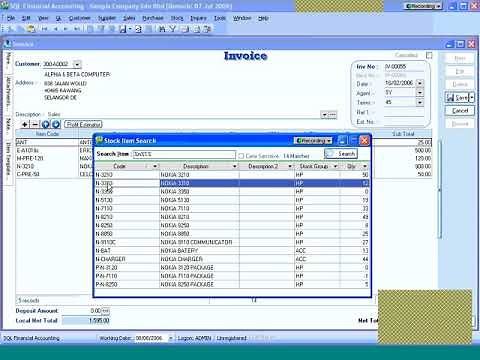Go to previous record toolbar icon
Viewport: 480px width, 360px height.
tap(56, 29)
